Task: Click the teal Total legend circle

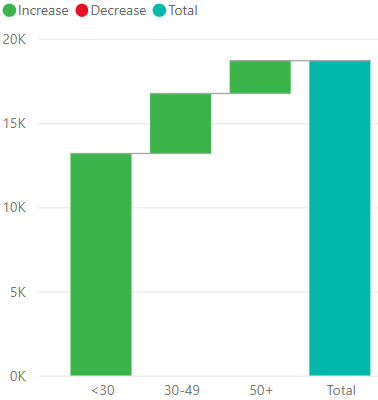Action: [159, 10]
